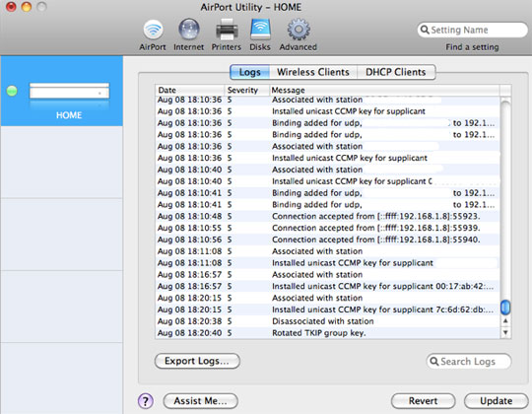Viewport: 532px width, 414px height.
Task: Click the 'Aug 08 18:10:48' date cell
Action: point(190,217)
